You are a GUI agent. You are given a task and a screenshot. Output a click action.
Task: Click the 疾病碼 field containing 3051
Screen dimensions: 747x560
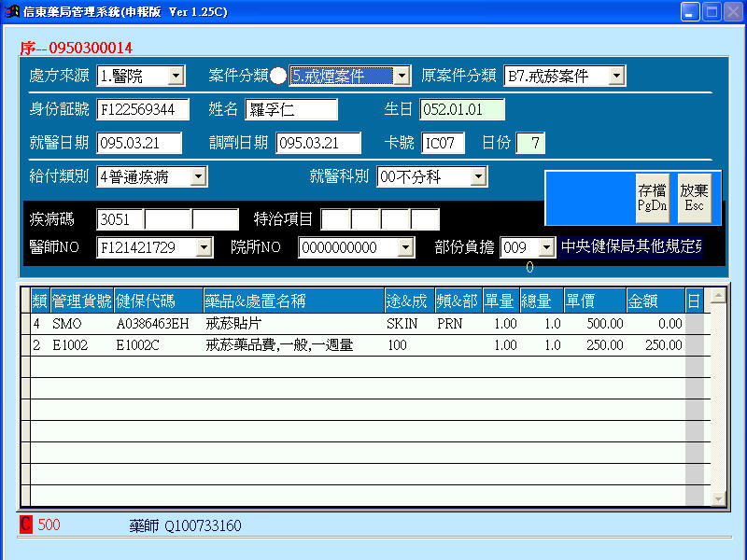click(x=120, y=219)
